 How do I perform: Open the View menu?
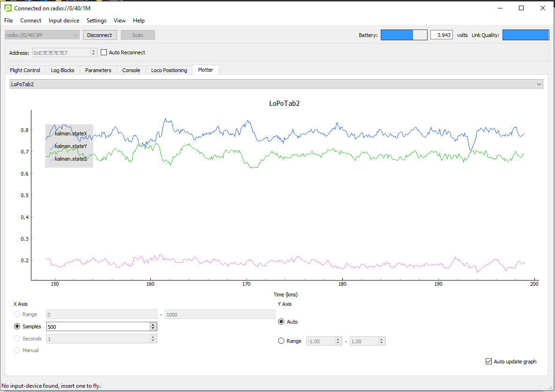[x=119, y=21]
